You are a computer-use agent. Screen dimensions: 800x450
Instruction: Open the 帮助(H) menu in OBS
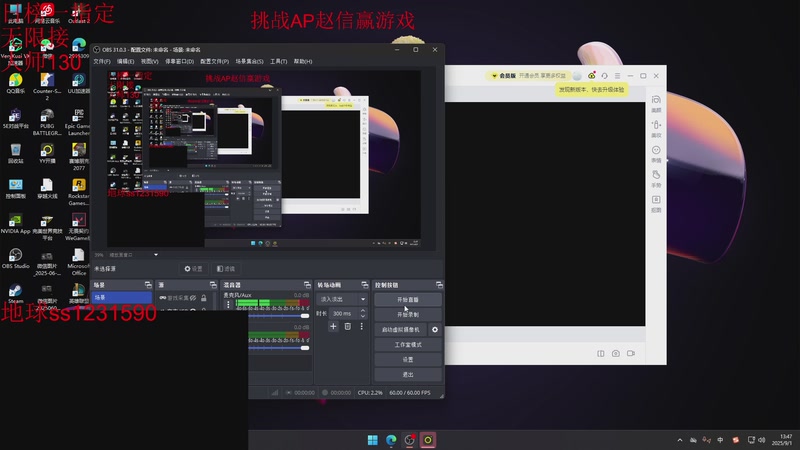pos(303,61)
